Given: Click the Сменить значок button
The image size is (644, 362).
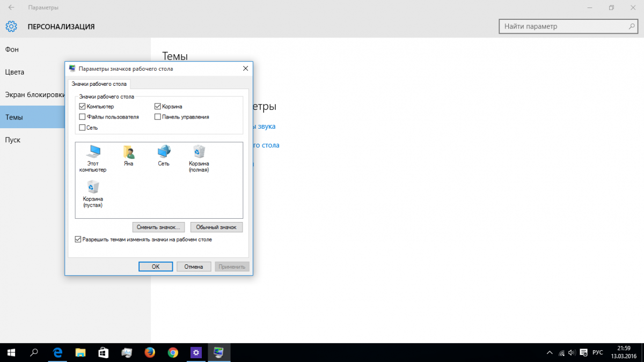Looking at the screenshot, I should click(x=158, y=227).
